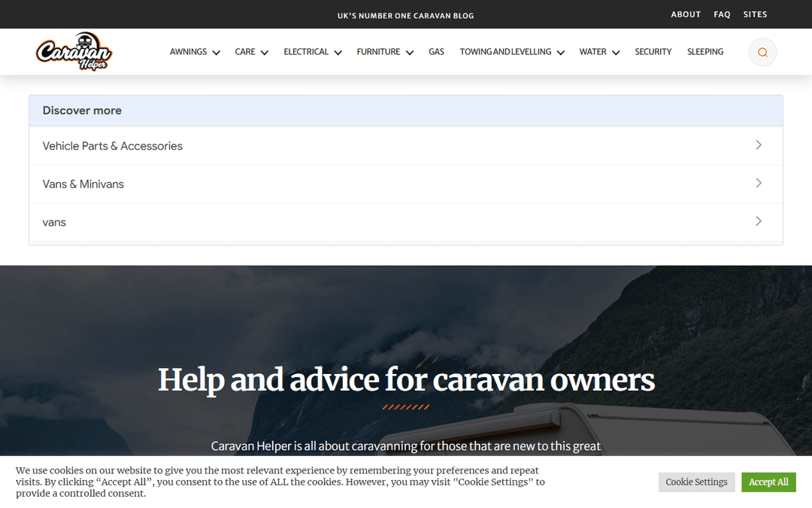Open the Electrical menu item
This screenshot has height=508, width=812.
(x=306, y=52)
